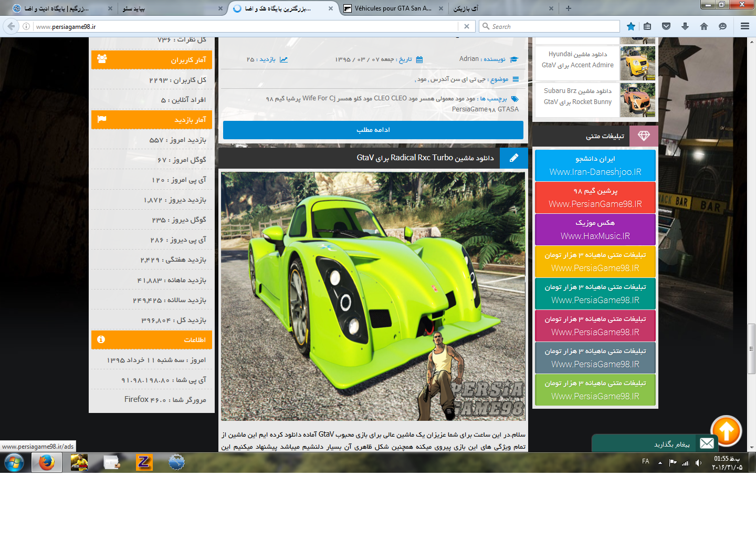
Task: Open the downloads arrow icon
Action: pyautogui.click(x=685, y=26)
